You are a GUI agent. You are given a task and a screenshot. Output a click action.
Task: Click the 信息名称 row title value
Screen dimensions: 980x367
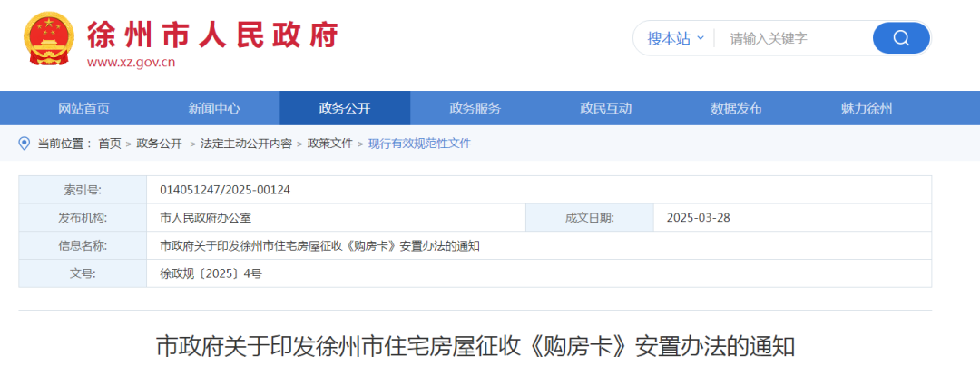319,245
